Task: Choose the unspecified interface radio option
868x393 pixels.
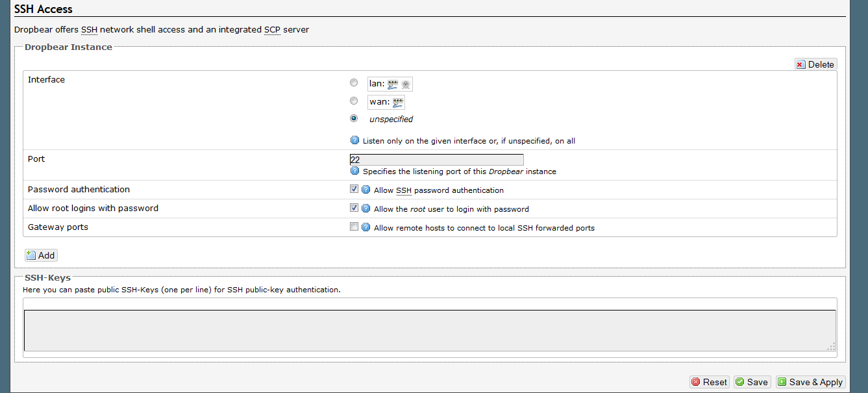Action: click(x=354, y=118)
